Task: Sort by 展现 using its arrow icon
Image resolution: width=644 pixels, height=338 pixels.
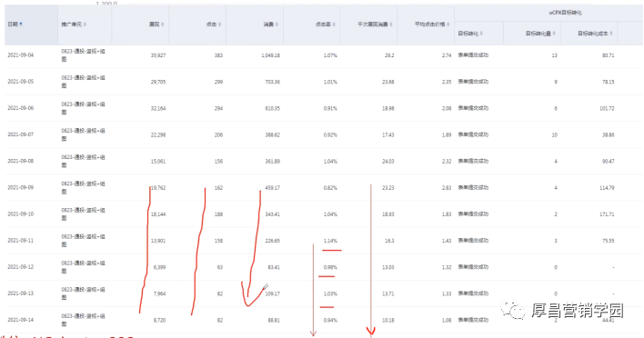Action: [163, 25]
